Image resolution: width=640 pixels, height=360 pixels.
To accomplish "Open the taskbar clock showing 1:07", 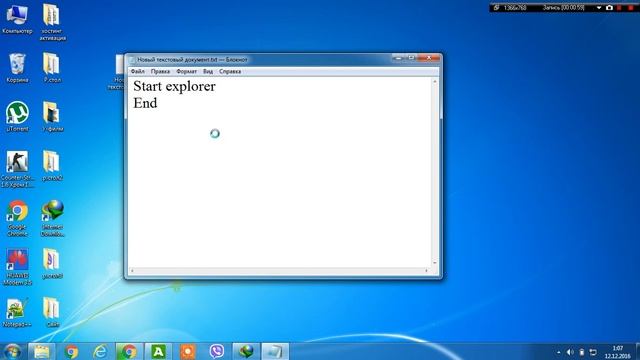I will tap(618, 352).
